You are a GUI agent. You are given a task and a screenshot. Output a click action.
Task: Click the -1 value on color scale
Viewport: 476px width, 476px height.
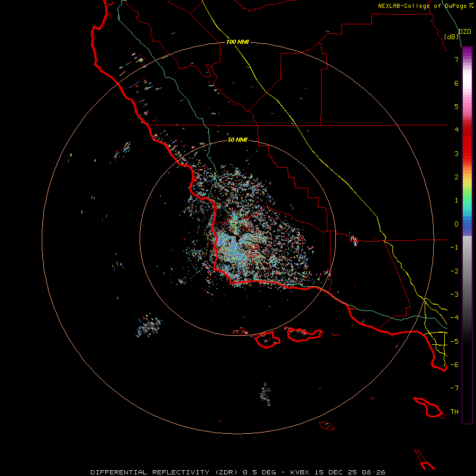click(x=454, y=248)
